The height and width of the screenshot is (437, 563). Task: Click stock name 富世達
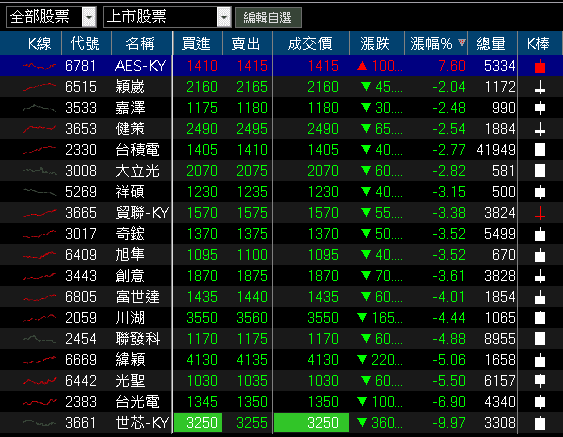pos(138,297)
